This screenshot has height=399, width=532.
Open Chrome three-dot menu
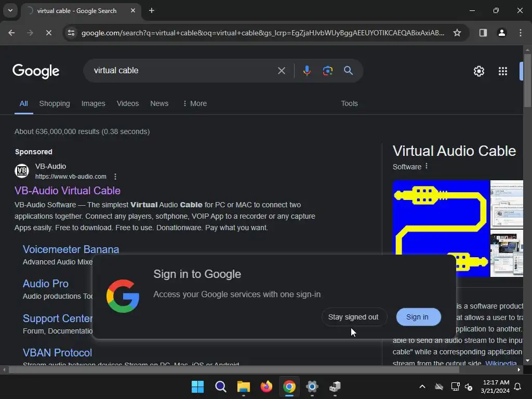tap(520, 33)
